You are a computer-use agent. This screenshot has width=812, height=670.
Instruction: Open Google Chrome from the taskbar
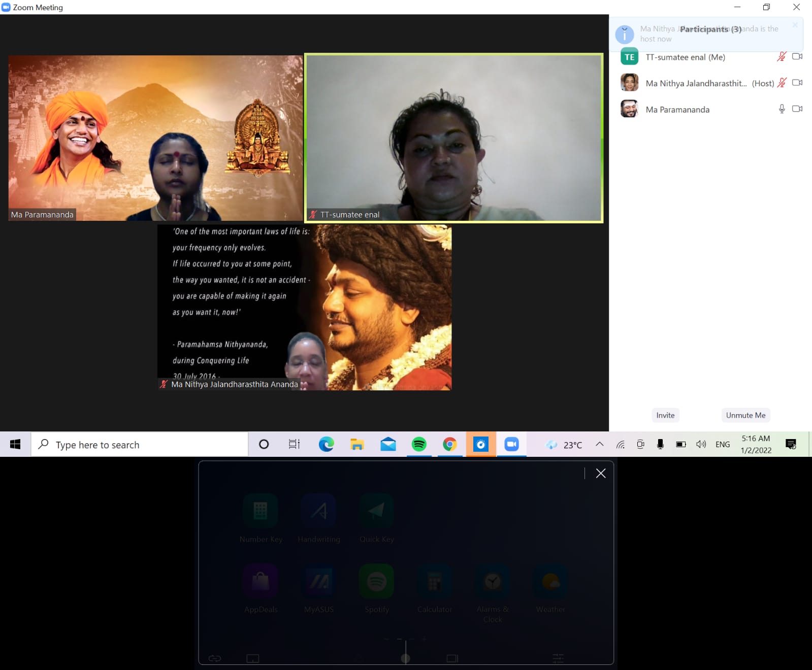[449, 445]
